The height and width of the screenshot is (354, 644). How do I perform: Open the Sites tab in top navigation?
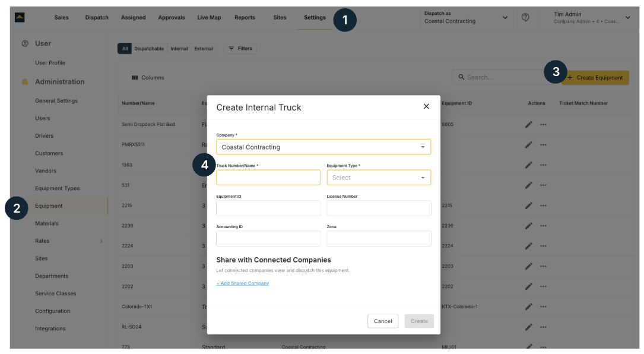tap(280, 17)
